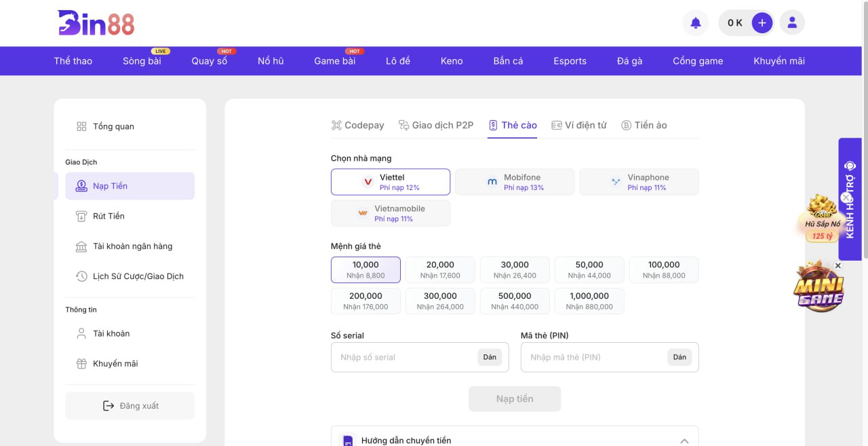This screenshot has width=868, height=446.
Task: Choose the 50,000 card denomination
Action: pos(589,270)
